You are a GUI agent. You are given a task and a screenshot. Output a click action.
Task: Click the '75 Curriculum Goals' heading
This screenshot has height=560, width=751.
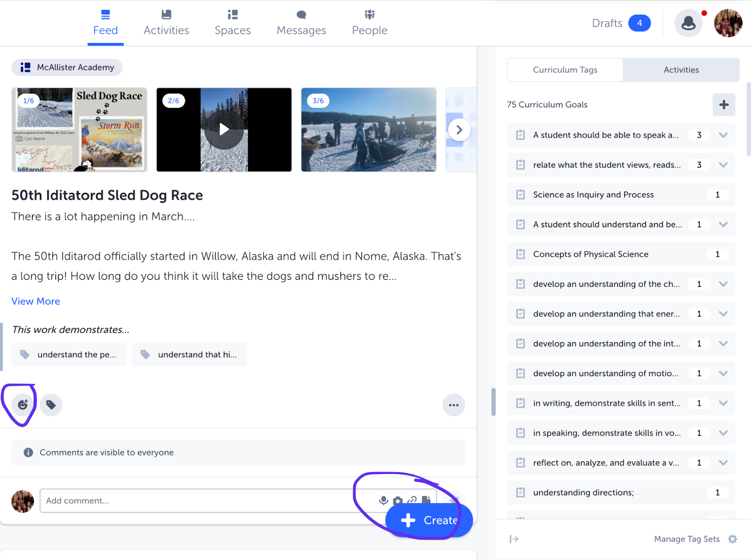click(547, 105)
